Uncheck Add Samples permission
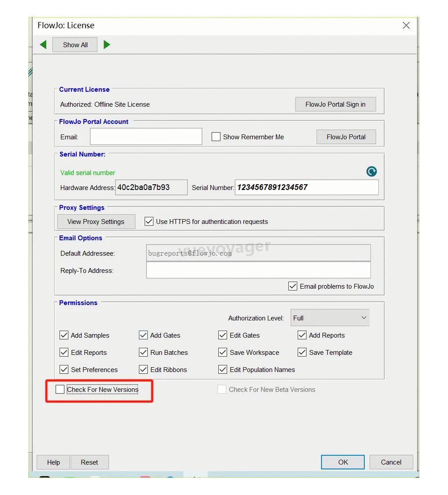Viewport: 448px width, 495px height. pyautogui.click(x=64, y=335)
